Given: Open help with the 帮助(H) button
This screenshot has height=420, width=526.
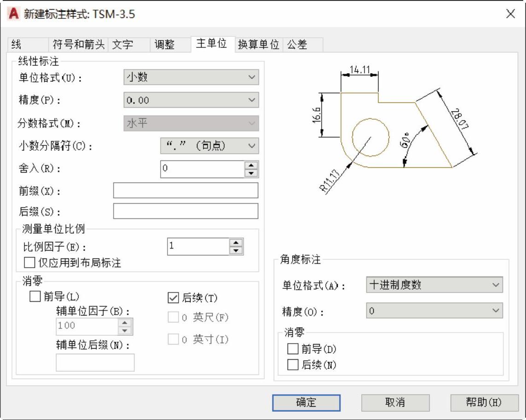Looking at the screenshot, I should pyautogui.click(x=484, y=403).
